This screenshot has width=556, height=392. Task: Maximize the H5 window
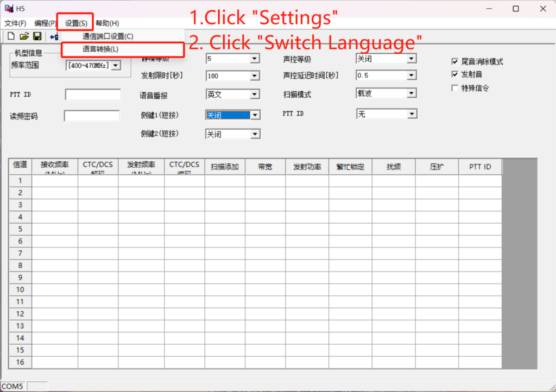pos(516,9)
